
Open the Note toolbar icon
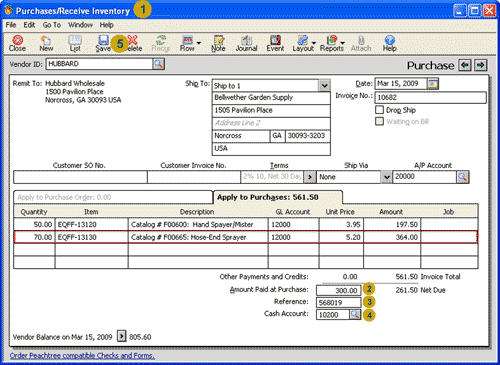218,43
